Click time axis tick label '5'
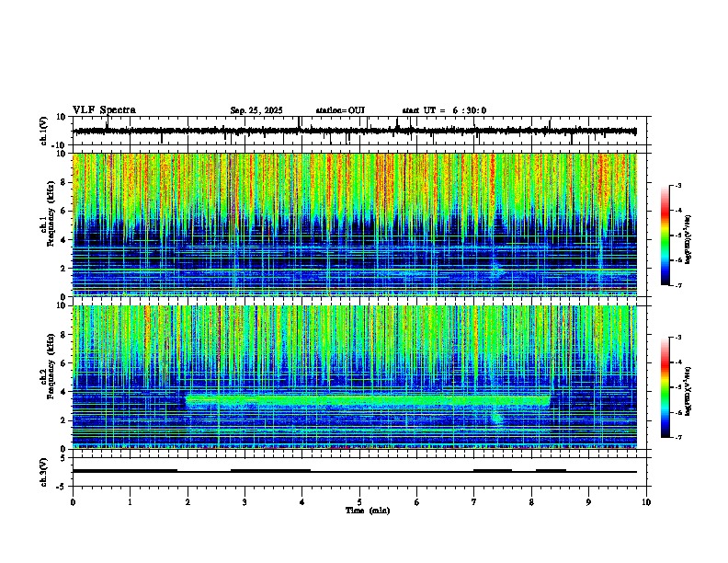Image resolution: width=728 pixels, height=563 pixels. [359, 502]
